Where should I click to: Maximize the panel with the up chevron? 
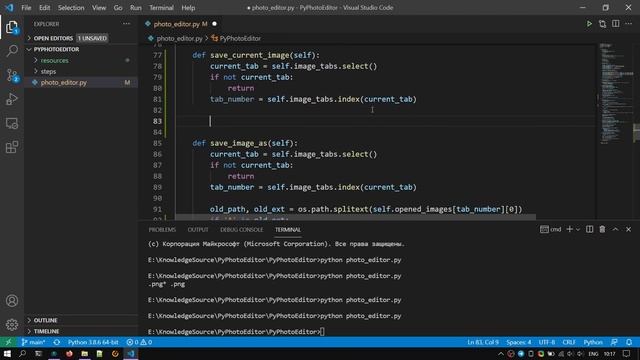pyautogui.click(x=615, y=229)
